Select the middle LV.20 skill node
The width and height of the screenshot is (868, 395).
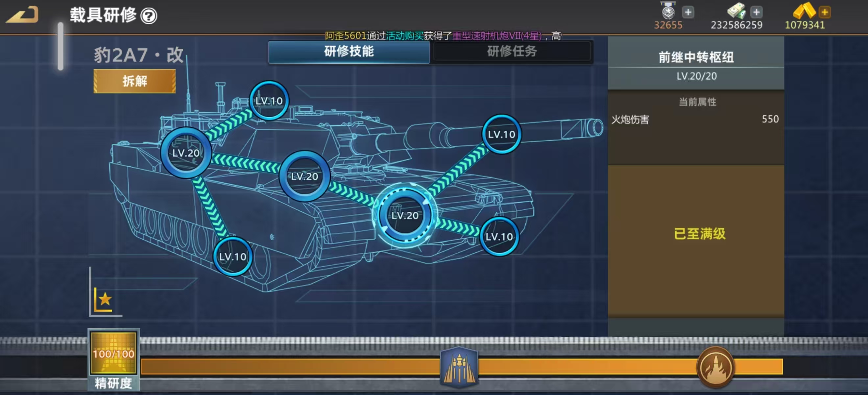304,176
